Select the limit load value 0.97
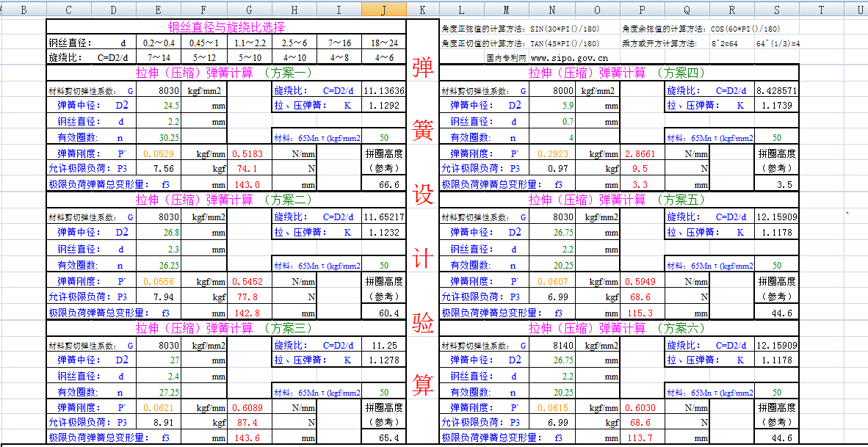The width and height of the screenshot is (868, 447). pos(552,169)
